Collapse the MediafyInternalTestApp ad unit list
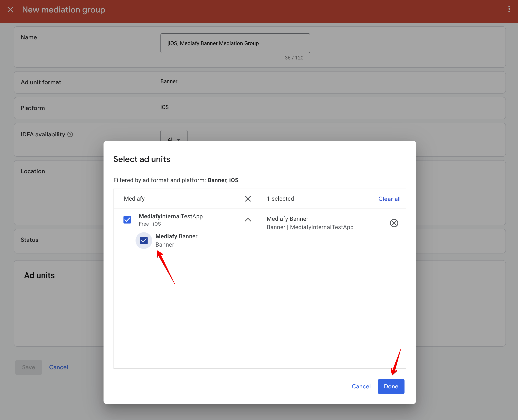 [x=248, y=220]
